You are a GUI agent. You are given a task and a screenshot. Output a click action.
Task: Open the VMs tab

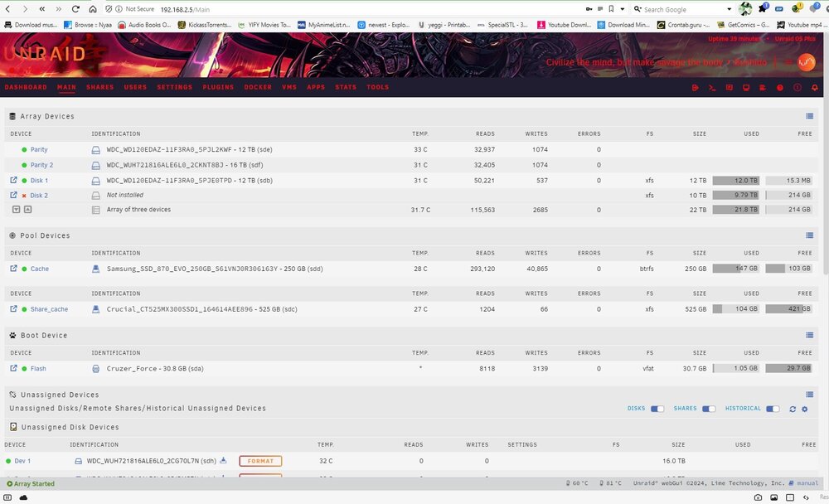click(x=289, y=87)
